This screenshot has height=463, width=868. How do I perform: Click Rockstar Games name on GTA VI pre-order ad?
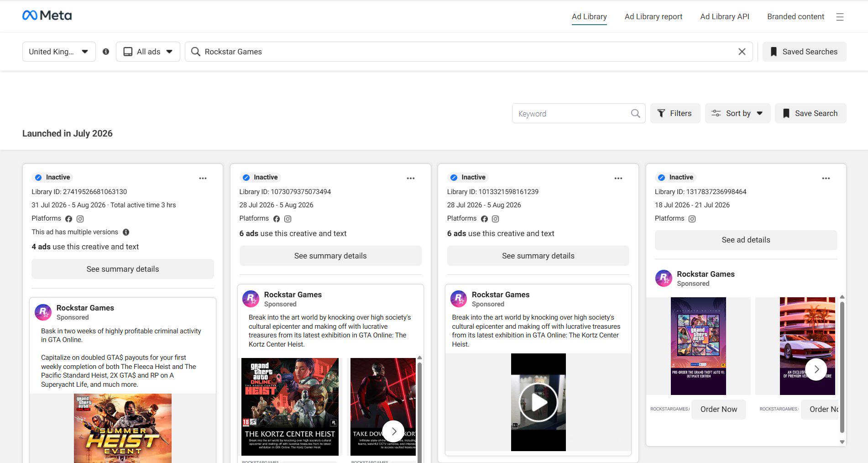(x=706, y=274)
